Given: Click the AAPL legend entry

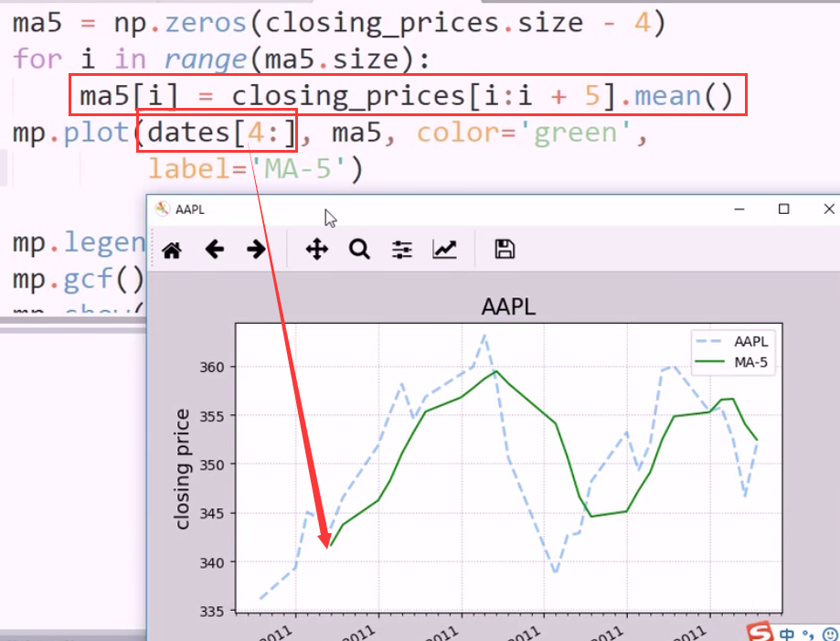Looking at the screenshot, I should pyautogui.click(x=732, y=341).
